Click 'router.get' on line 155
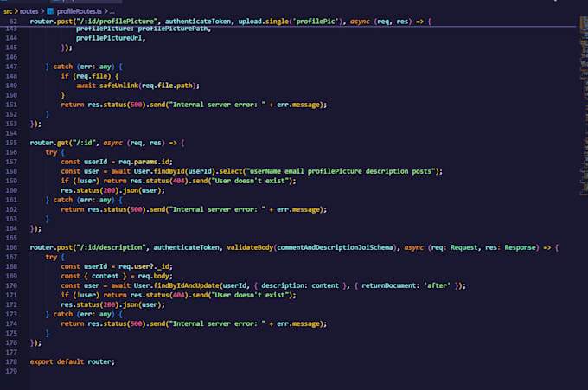This screenshot has width=588, height=390. click(49, 143)
